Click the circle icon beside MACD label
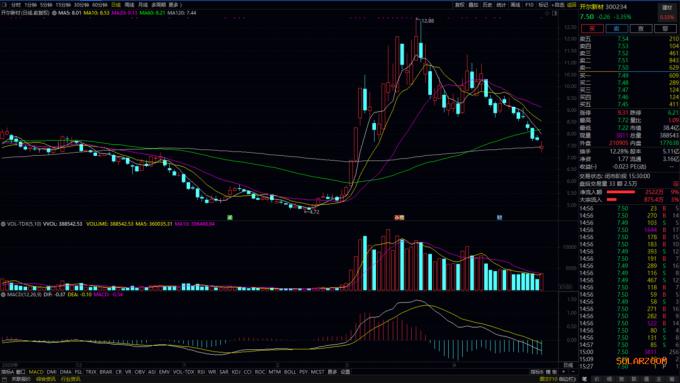This screenshot has width=680, height=383. (3, 295)
